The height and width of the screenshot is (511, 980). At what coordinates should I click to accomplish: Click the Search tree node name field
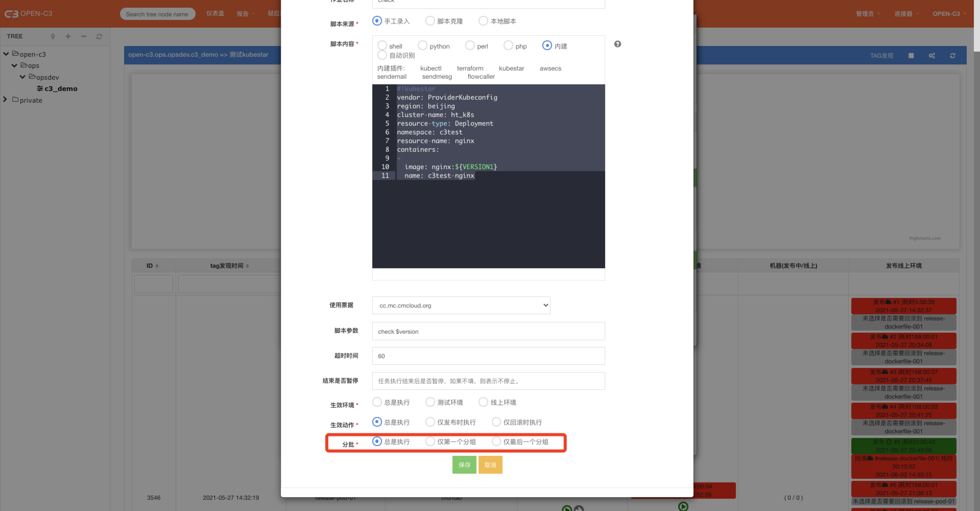158,14
